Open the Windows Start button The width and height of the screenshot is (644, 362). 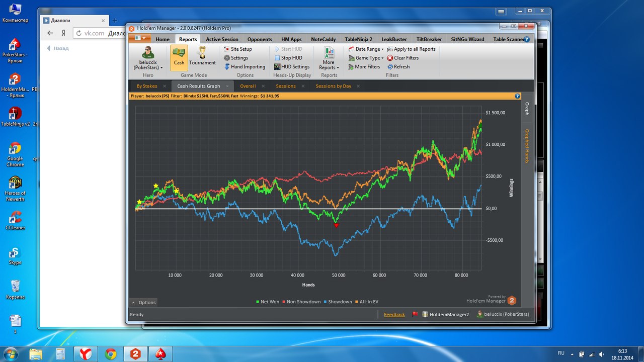pos(11,353)
